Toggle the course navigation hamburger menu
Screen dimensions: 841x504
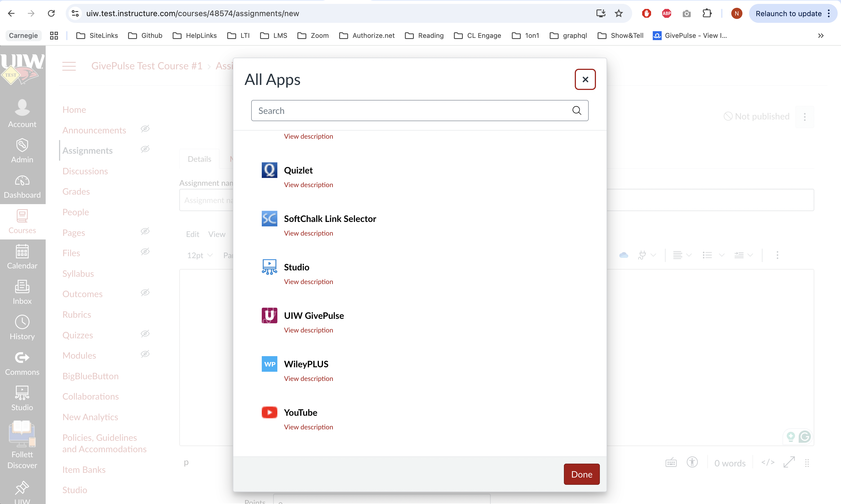point(69,66)
